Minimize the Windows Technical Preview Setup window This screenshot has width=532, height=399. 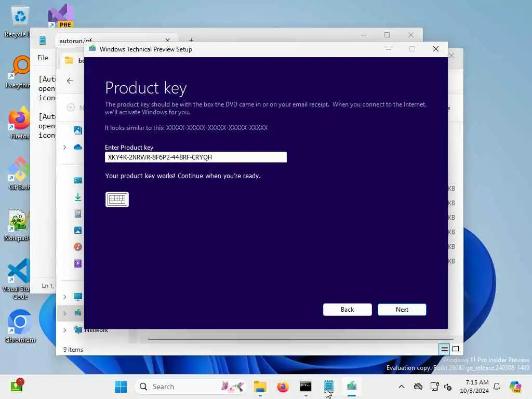(389, 49)
